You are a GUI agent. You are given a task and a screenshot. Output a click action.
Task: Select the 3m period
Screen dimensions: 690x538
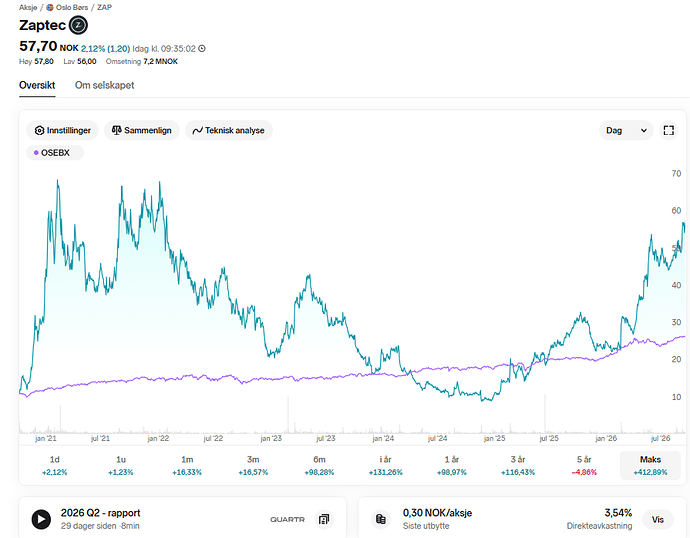click(253, 465)
